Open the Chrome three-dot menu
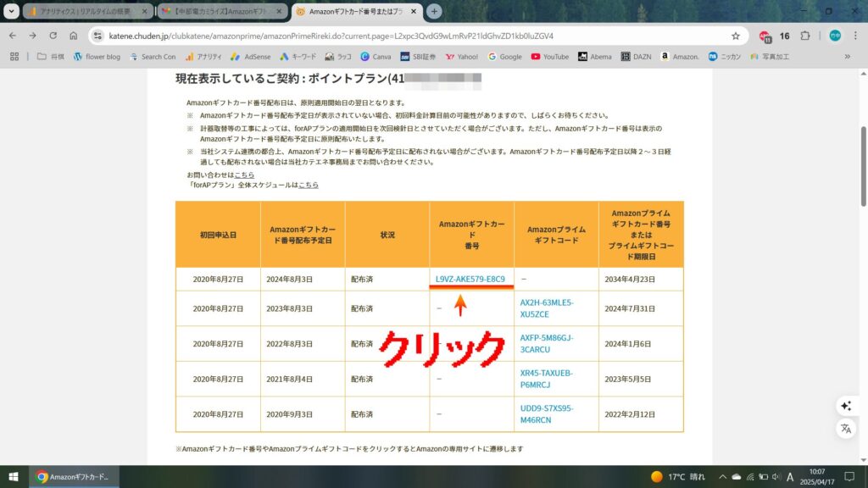Image resolution: width=868 pixels, height=488 pixels. (855, 36)
